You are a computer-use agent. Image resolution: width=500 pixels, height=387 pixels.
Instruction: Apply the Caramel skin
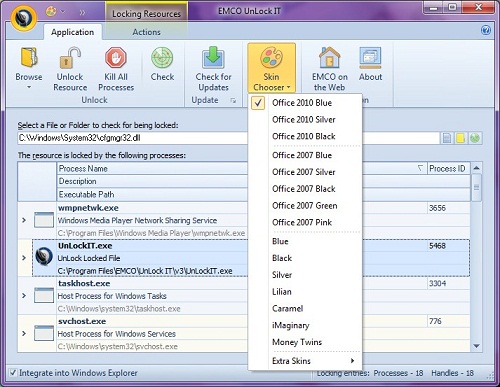tap(305, 308)
